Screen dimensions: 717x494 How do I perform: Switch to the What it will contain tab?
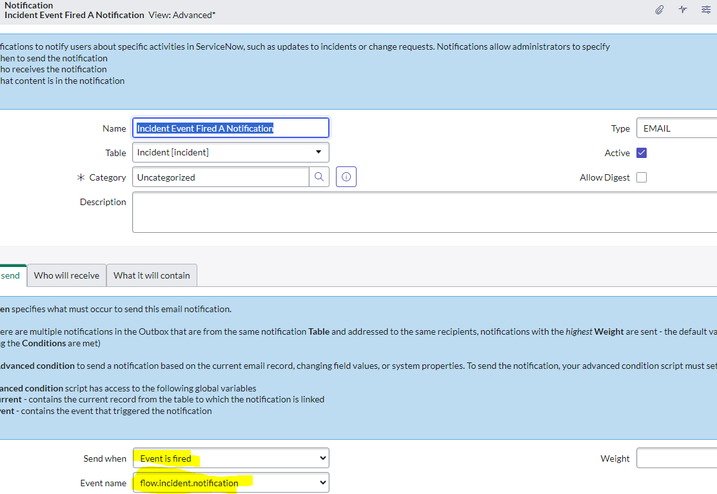tap(152, 275)
